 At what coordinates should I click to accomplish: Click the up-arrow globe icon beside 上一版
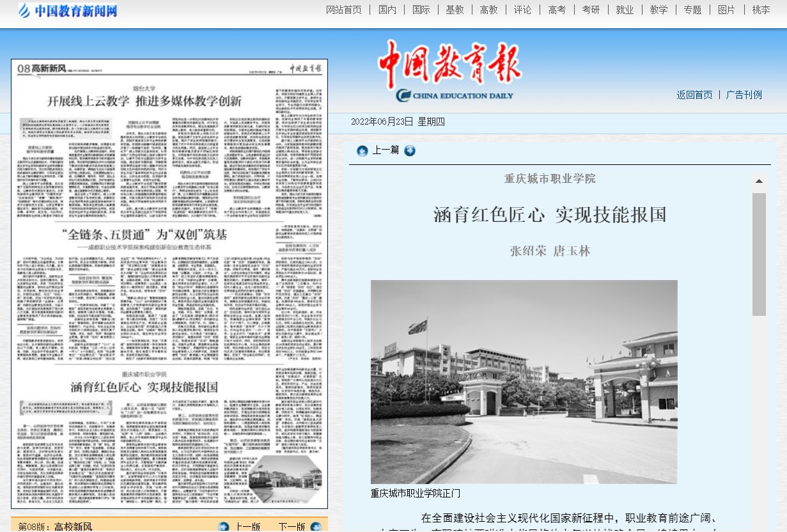(x=223, y=526)
